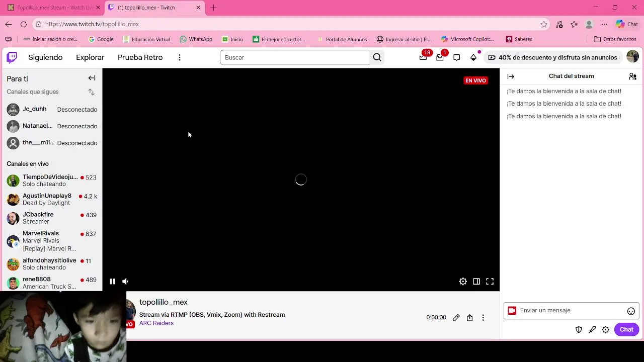Screen dimensions: 644x362
Task: Bookmark this page with the star icon
Action: (544, 24)
